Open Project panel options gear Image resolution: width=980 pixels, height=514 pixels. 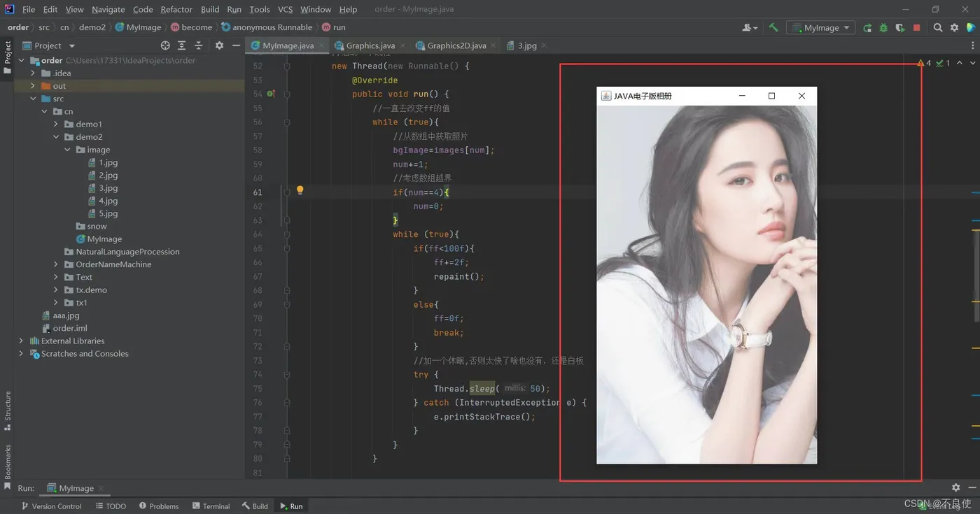pos(219,45)
